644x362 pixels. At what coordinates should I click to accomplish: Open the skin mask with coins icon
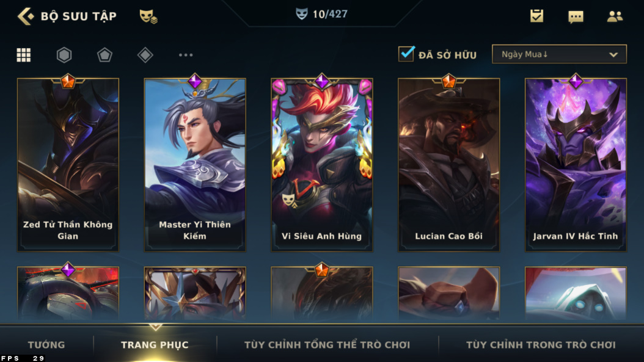(x=148, y=16)
